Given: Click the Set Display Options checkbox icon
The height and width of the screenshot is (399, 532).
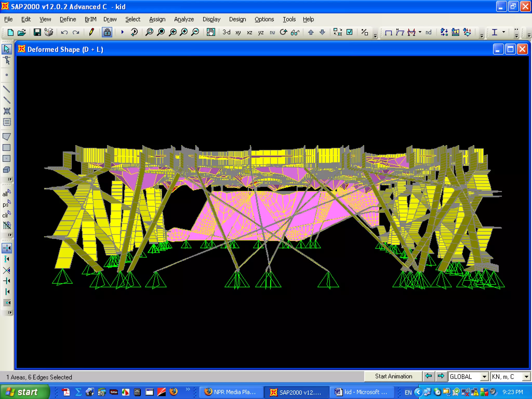Looking at the screenshot, I should 350,32.
